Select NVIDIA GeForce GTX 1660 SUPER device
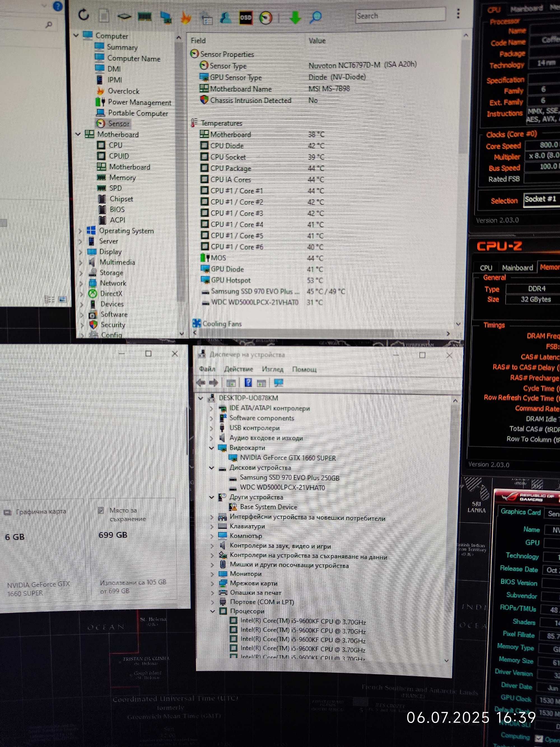 click(x=288, y=458)
